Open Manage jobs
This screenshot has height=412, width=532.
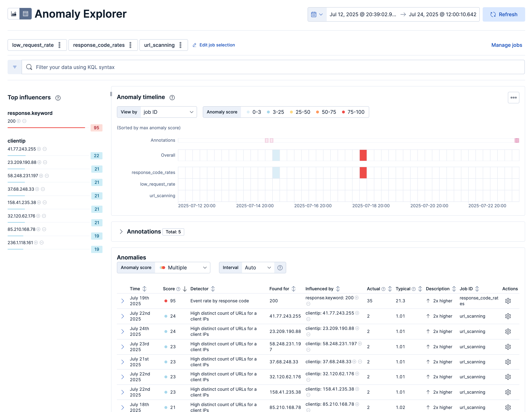[x=506, y=45]
